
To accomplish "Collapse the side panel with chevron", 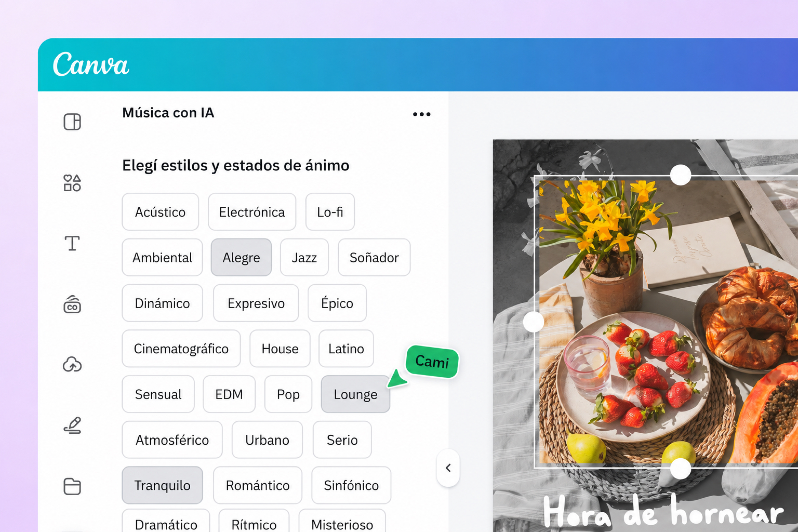I will (448, 468).
